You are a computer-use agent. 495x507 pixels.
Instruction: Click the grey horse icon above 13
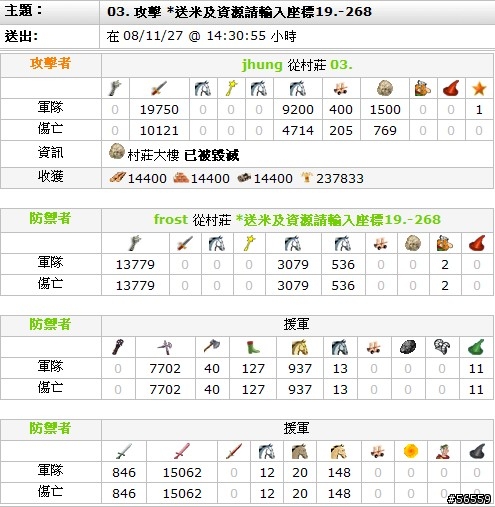click(x=340, y=347)
